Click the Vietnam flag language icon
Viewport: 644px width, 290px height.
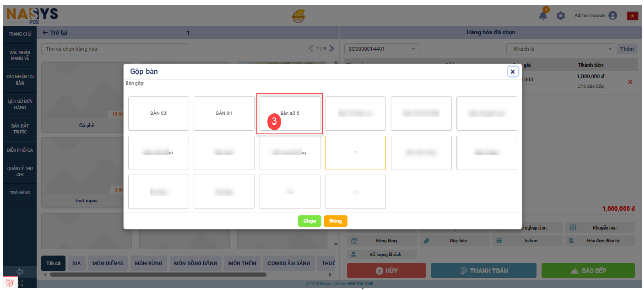(632, 16)
